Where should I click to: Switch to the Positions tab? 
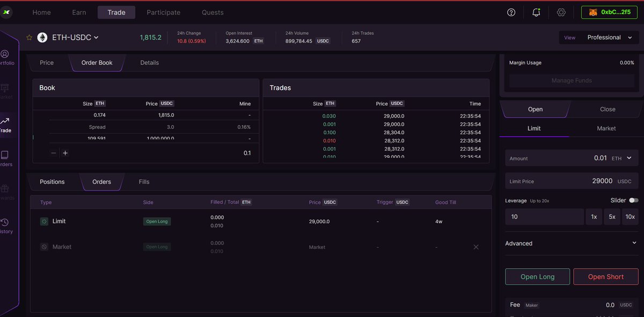(x=52, y=182)
